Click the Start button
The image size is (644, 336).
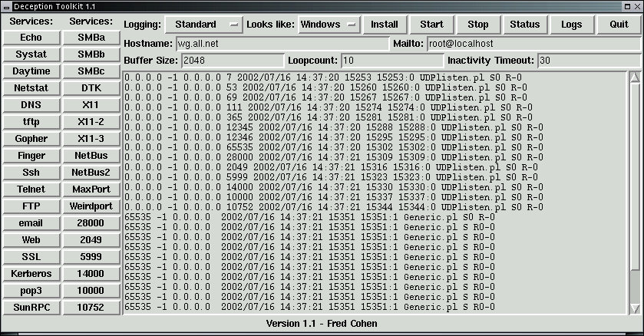click(431, 25)
